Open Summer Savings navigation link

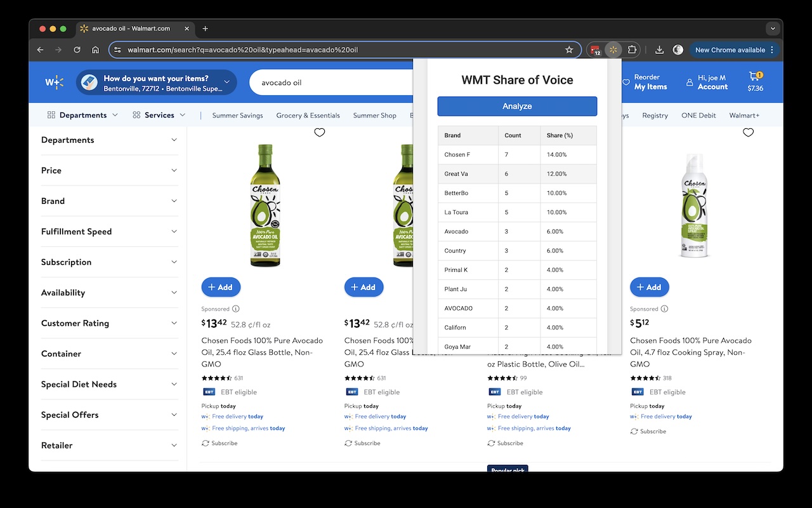click(x=237, y=116)
